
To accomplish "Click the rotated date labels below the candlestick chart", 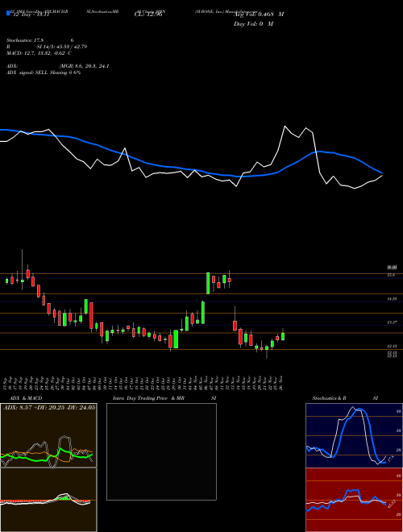I will point(144,383).
